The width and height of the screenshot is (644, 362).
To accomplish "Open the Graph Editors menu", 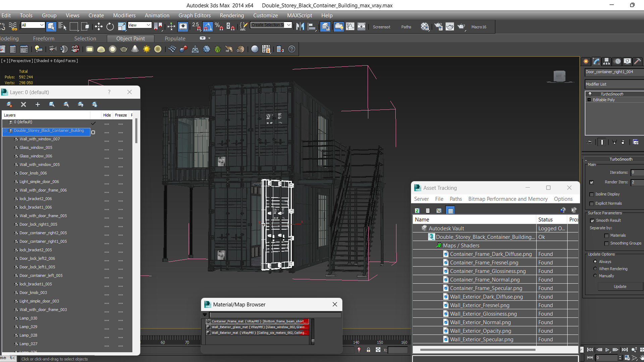I will 195,15.
